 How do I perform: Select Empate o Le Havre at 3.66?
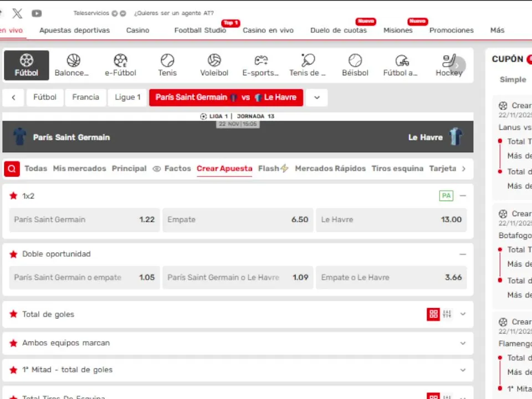coord(391,278)
